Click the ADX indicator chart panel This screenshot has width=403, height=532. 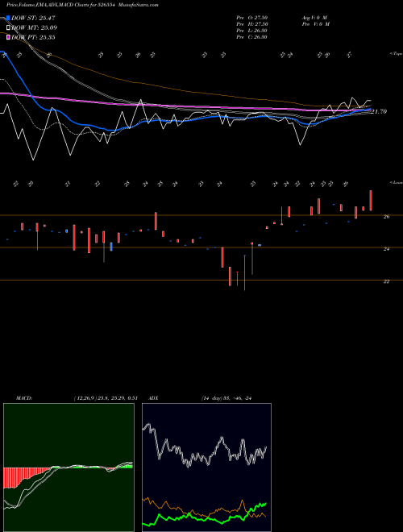(x=206, y=468)
